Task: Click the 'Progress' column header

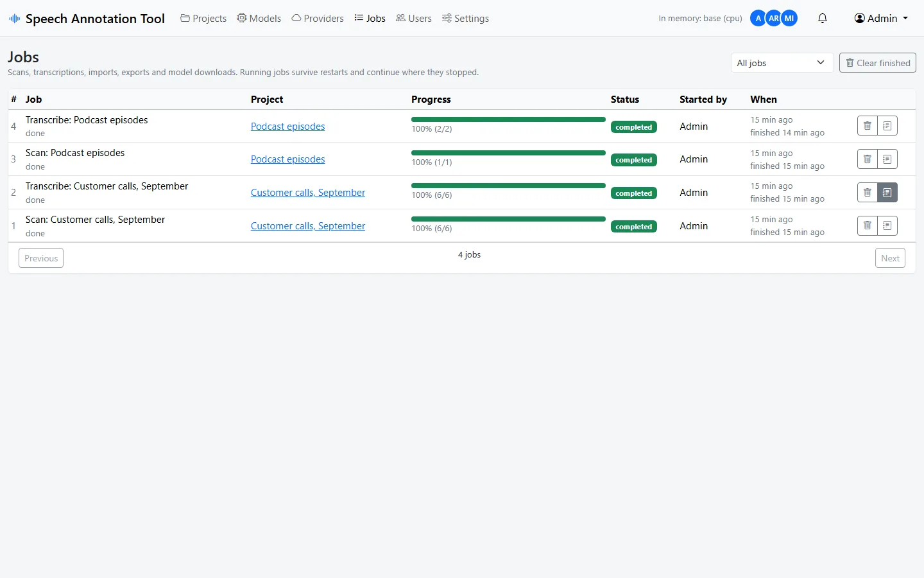Action: tap(431, 100)
